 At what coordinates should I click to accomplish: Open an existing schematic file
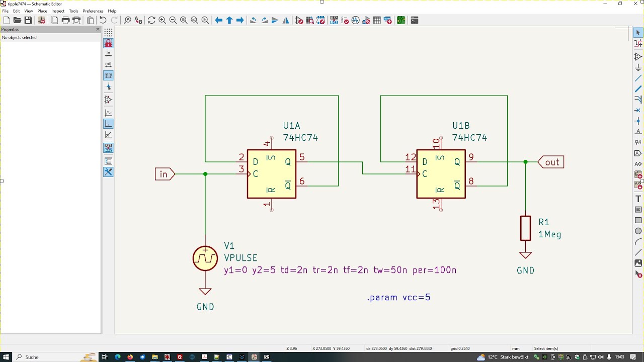[17, 20]
